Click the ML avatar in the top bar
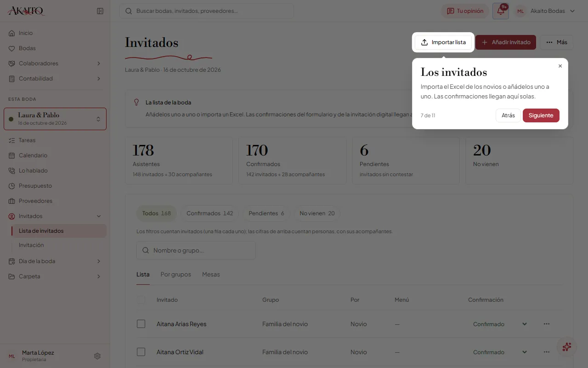The height and width of the screenshot is (368, 588). coord(520,11)
